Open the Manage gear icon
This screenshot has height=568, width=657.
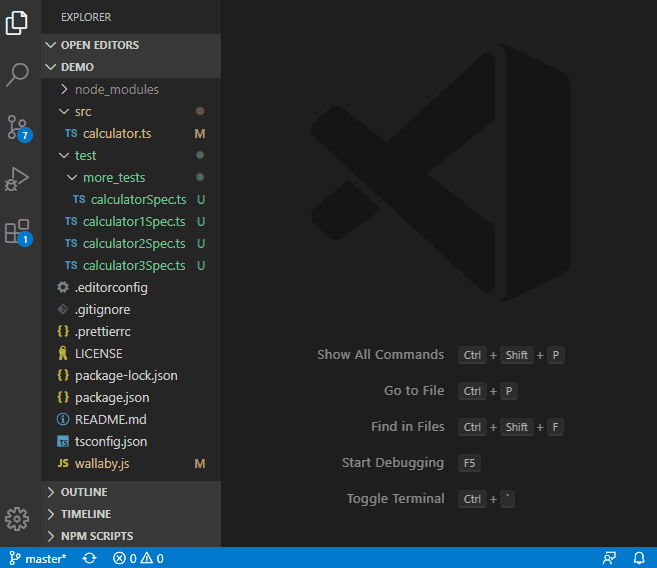click(x=17, y=518)
